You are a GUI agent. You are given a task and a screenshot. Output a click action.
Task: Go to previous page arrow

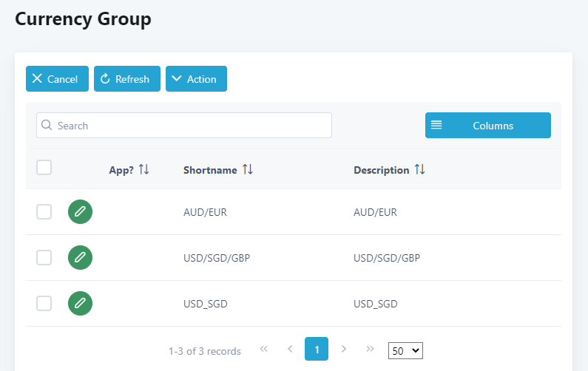point(290,350)
